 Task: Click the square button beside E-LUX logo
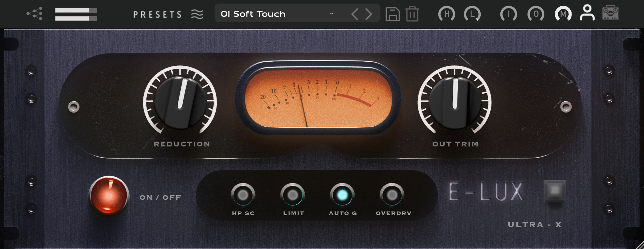pyautogui.click(x=555, y=191)
